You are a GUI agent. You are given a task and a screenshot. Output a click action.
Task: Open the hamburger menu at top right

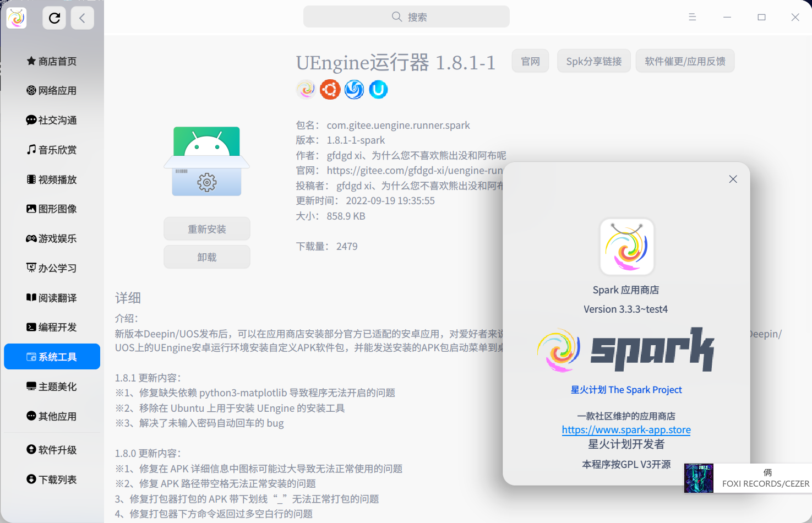coord(692,17)
